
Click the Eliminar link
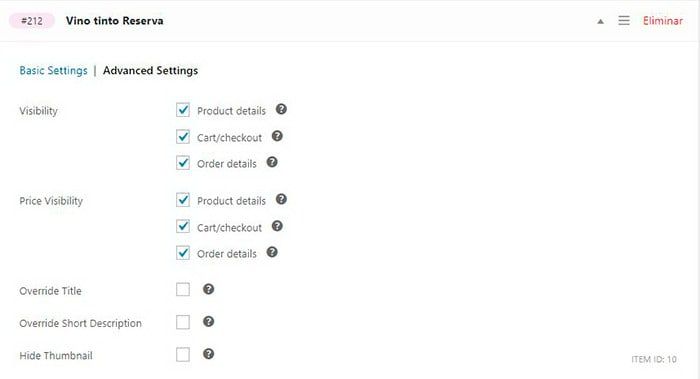pyautogui.click(x=662, y=21)
